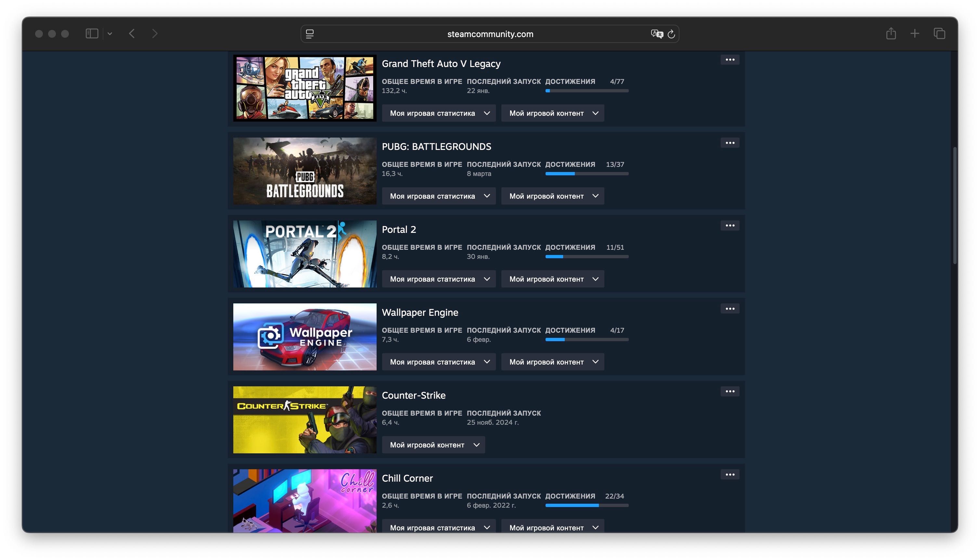
Task: Expand Wallpaper Engine 'Моя игровая статистика' dropdown
Action: pos(439,362)
